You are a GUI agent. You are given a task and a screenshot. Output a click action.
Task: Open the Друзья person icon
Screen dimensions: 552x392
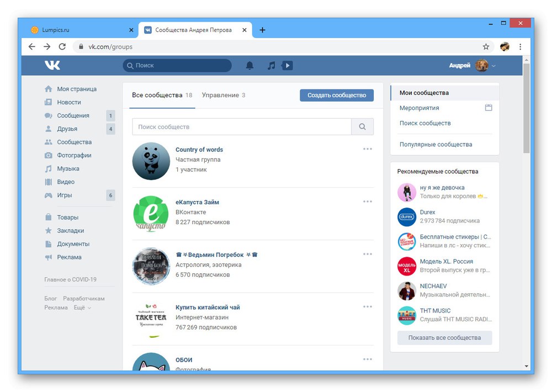tap(48, 129)
